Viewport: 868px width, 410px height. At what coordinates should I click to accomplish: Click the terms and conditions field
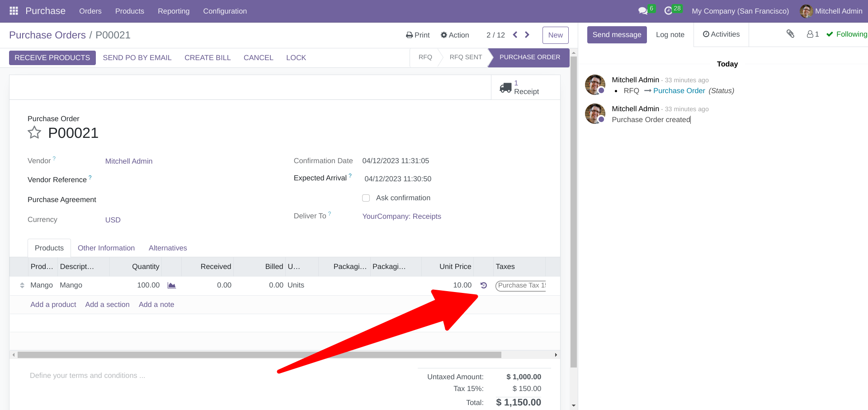87,375
